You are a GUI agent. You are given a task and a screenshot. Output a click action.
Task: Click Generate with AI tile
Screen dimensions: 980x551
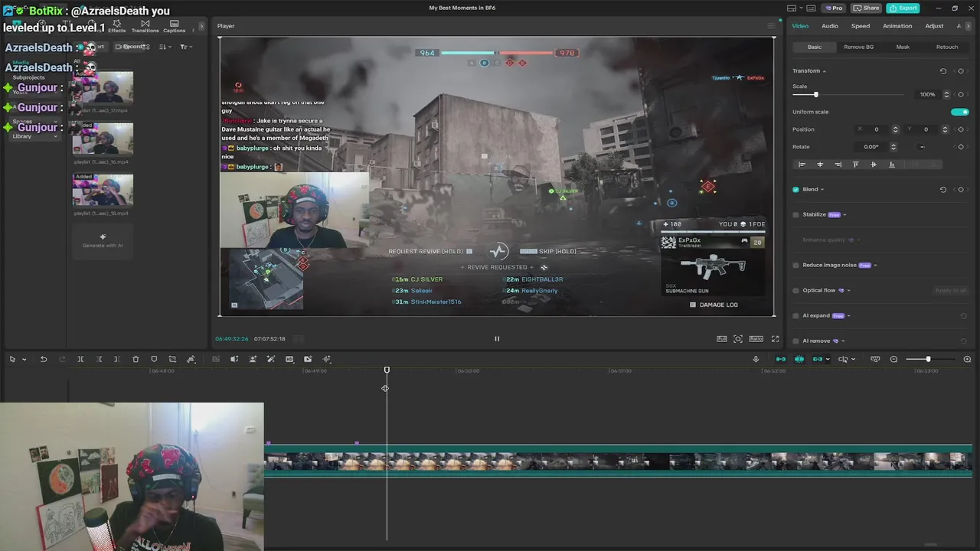(103, 240)
